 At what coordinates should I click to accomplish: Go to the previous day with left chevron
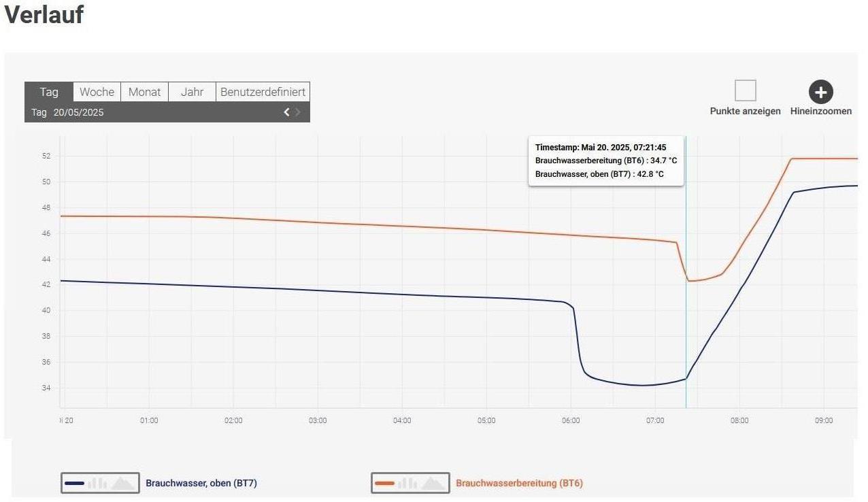(x=286, y=112)
